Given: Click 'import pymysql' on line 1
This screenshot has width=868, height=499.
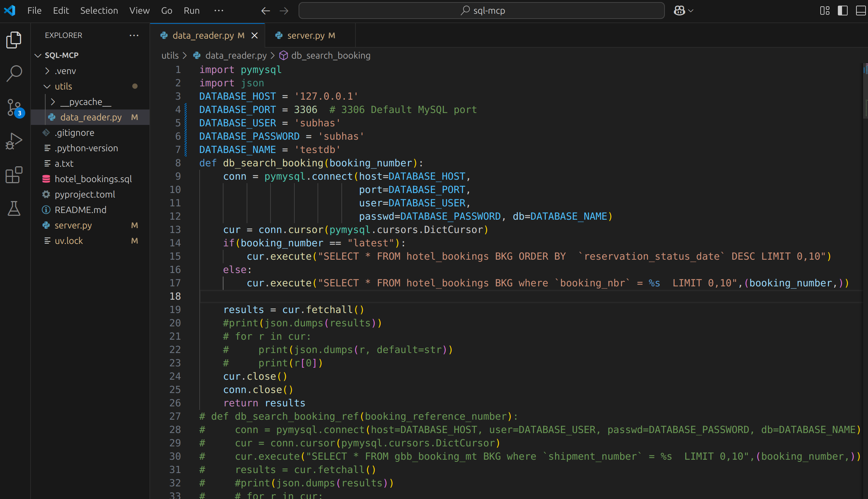Looking at the screenshot, I should (x=240, y=70).
